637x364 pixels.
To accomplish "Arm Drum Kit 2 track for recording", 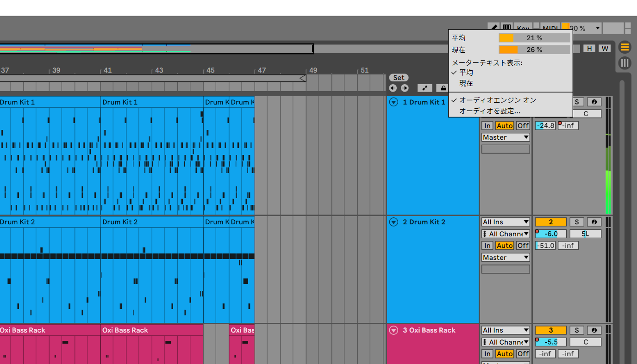I will click(x=594, y=222).
